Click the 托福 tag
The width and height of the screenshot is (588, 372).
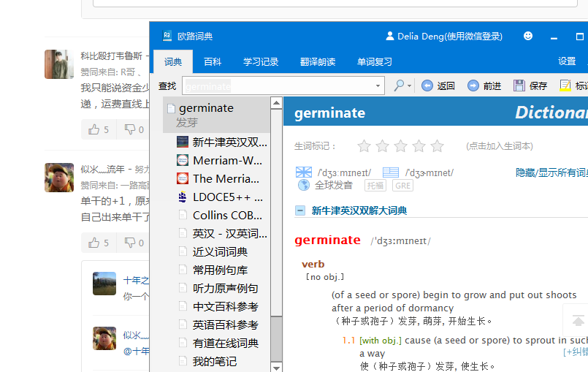375,186
